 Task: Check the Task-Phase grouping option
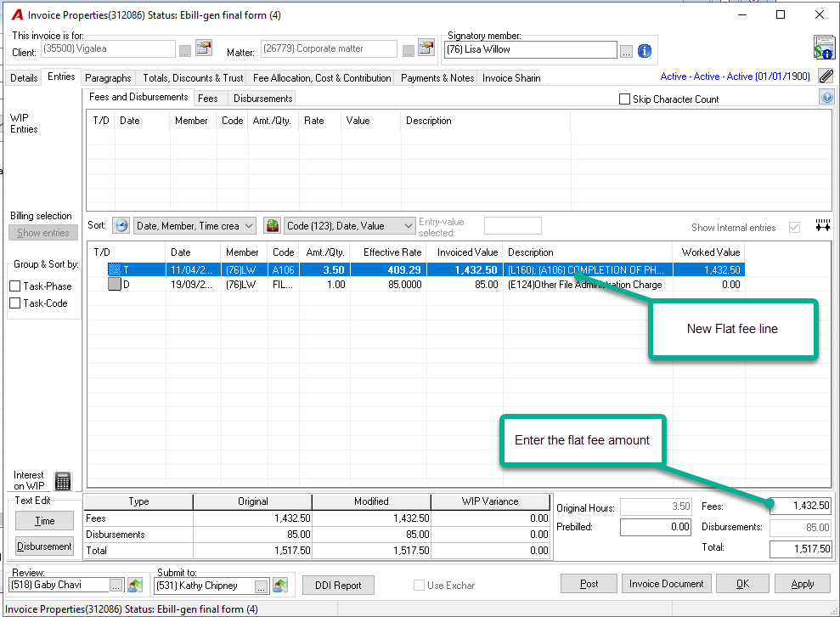[15, 286]
